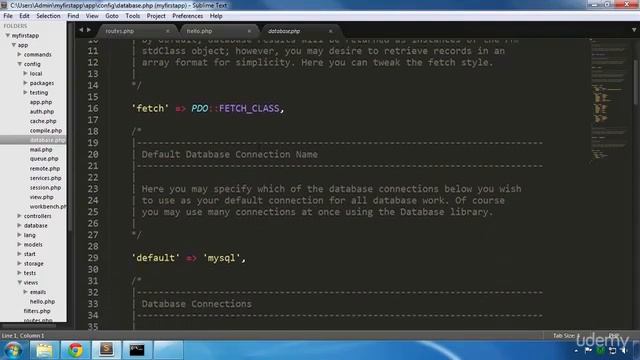Expand the commands folder
This screenshot has width=640, height=360.
click(19, 54)
